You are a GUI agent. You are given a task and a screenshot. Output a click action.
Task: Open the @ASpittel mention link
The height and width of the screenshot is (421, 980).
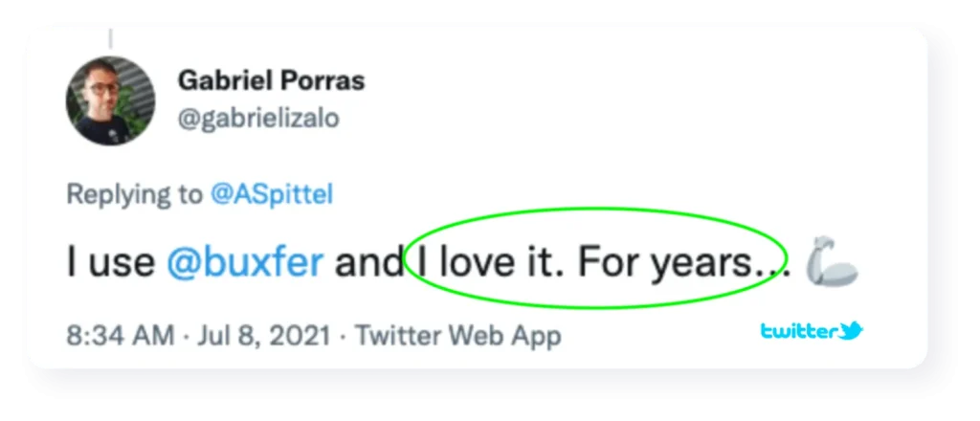[x=272, y=195]
